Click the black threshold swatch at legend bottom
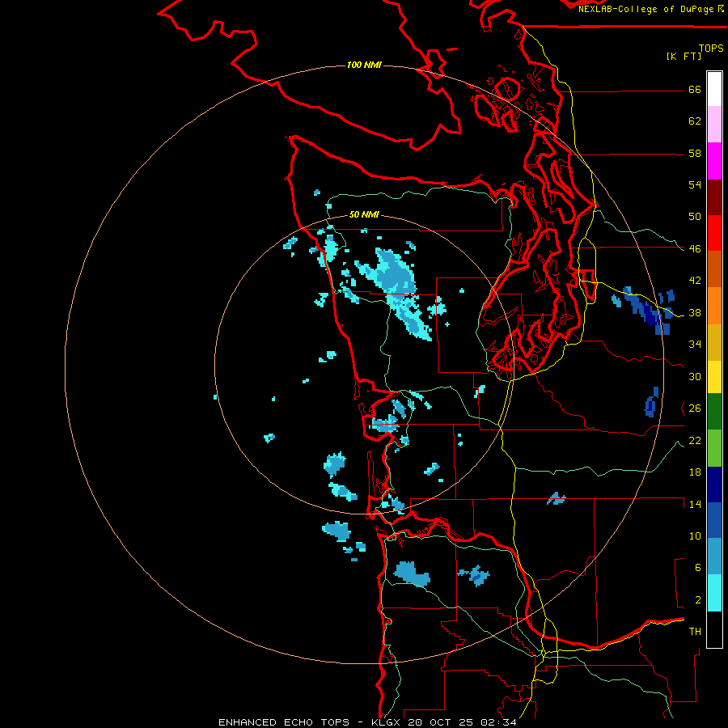728x728 pixels. tap(714, 629)
